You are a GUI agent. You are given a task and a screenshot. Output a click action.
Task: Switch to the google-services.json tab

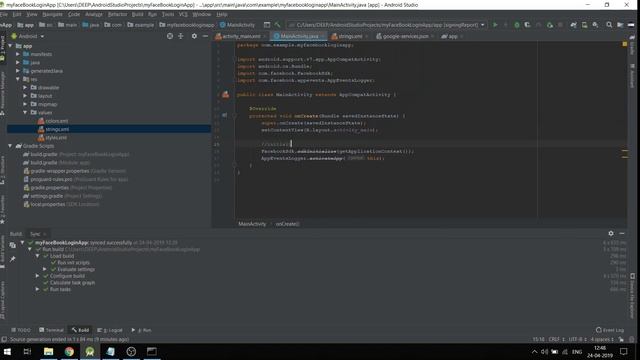(x=405, y=36)
